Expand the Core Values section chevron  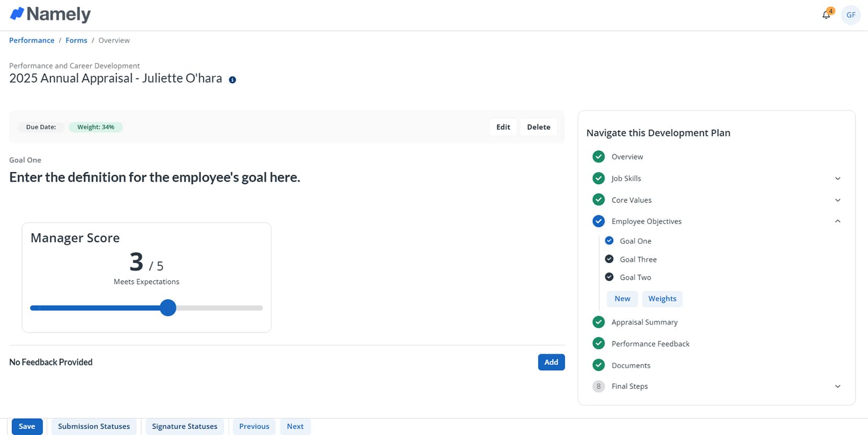pyautogui.click(x=838, y=200)
